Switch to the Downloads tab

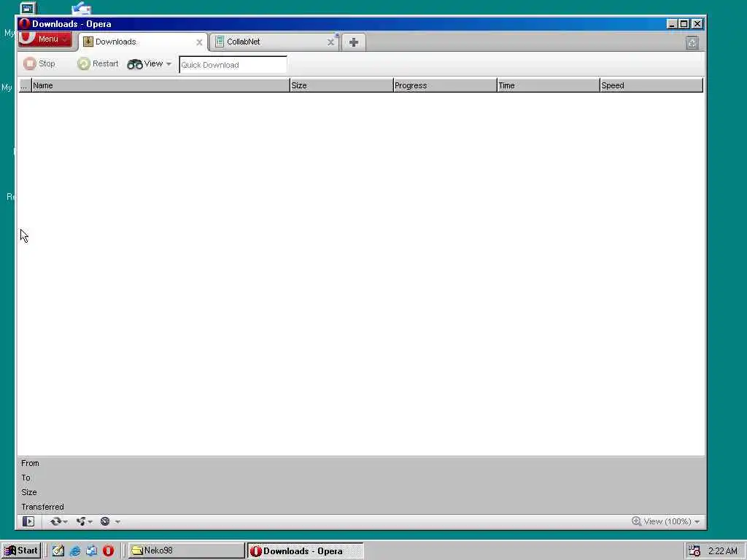pyautogui.click(x=143, y=42)
